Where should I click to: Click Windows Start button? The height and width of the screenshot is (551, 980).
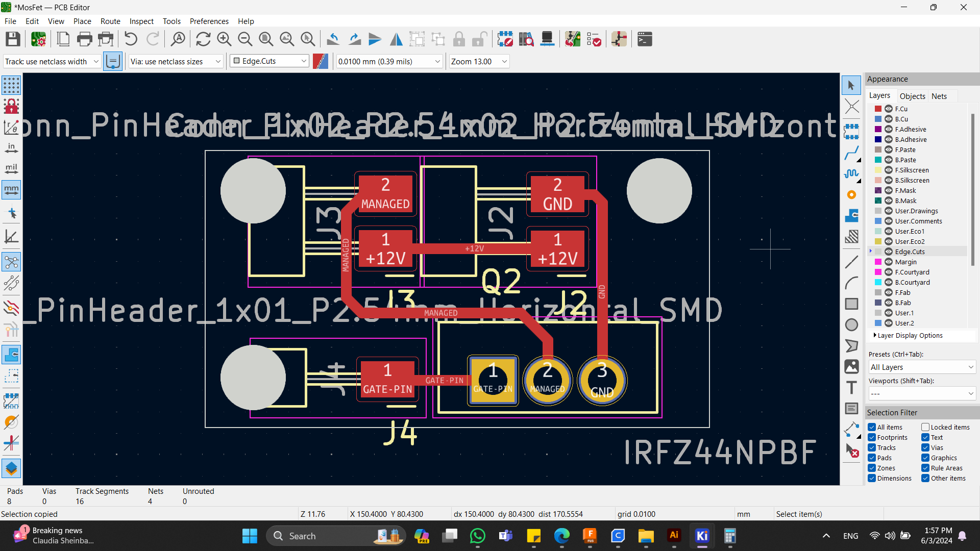pyautogui.click(x=250, y=536)
